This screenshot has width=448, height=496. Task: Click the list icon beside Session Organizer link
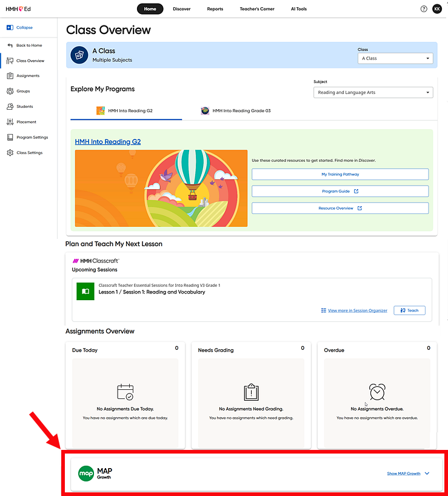coord(324,310)
